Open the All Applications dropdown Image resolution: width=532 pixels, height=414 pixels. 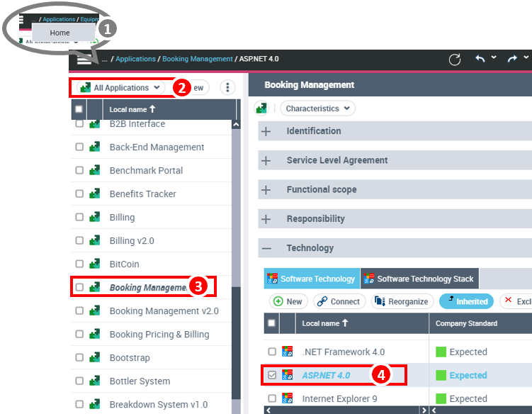120,88
